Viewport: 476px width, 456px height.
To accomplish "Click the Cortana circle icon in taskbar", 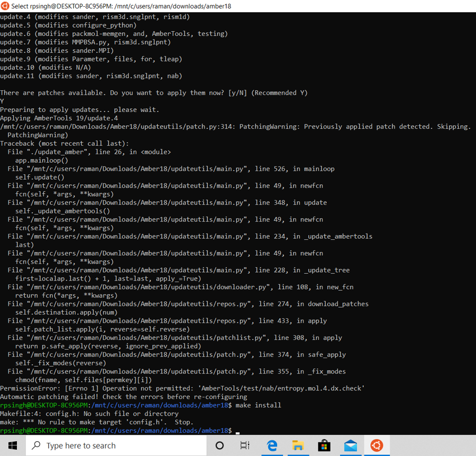I will tap(219, 445).
